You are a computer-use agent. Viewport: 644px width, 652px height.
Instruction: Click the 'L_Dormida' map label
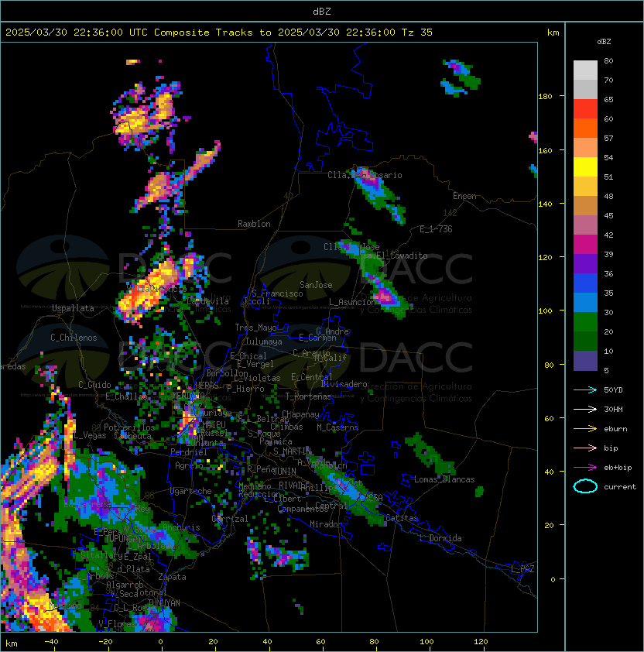coord(440,538)
